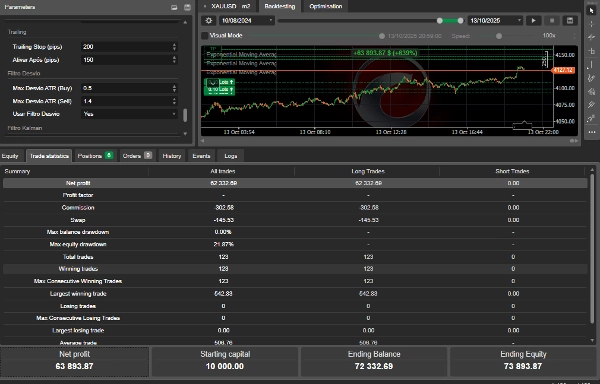Image resolution: width=600 pixels, height=384 pixels.
Task: Click the Parameters scroll down arrow
Action: tap(185, 133)
